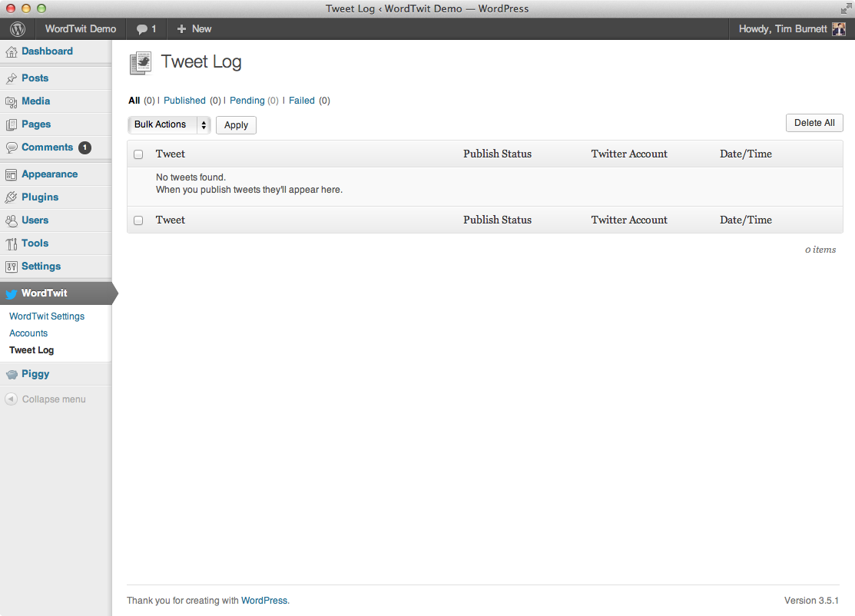Click the Tweet header column label
The height and width of the screenshot is (616, 855).
click(x=170, y=154)
